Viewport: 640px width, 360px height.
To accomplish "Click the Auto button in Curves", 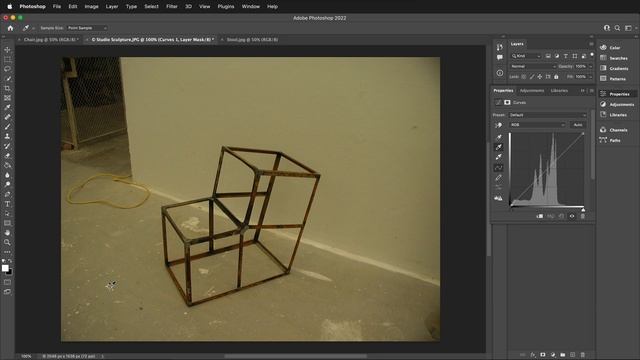I will 578,125.
